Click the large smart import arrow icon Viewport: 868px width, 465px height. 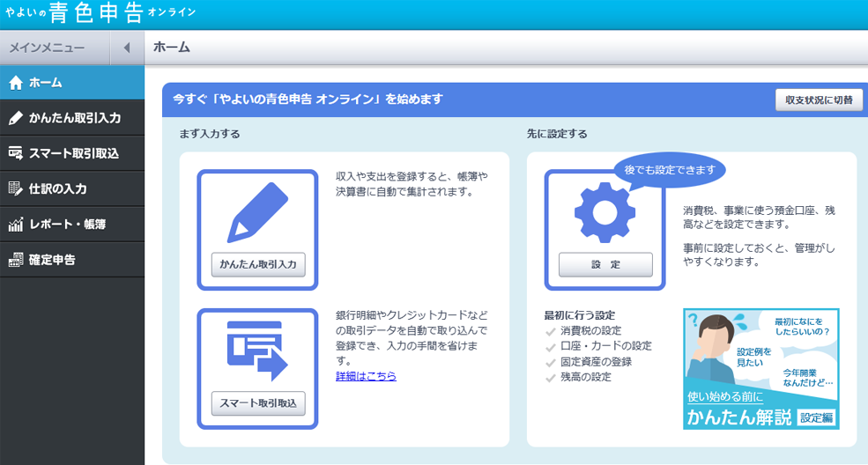257,351
